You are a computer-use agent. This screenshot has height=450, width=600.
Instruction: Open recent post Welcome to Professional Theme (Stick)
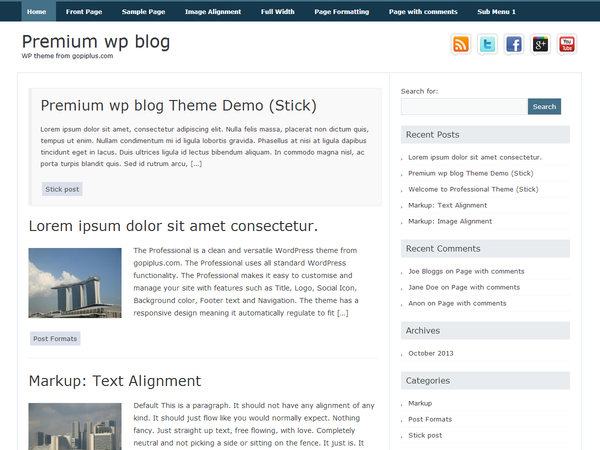tap(473, 189)
